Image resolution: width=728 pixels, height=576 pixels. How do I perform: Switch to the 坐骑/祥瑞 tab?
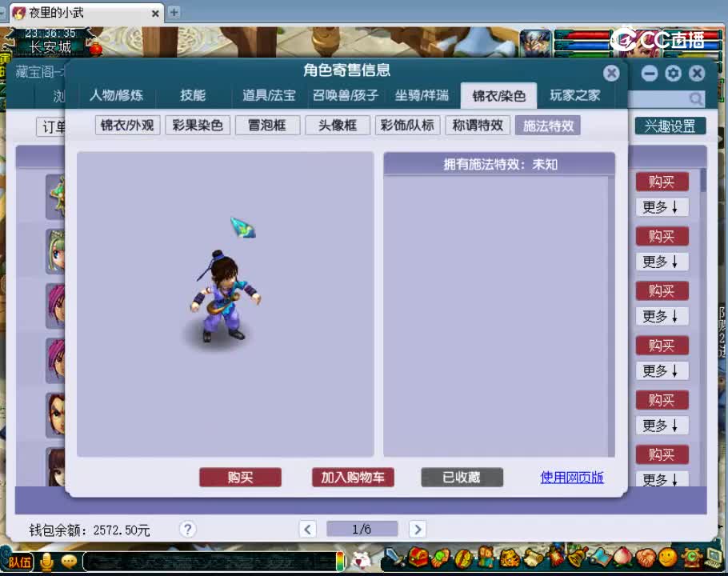coord(422,96)
